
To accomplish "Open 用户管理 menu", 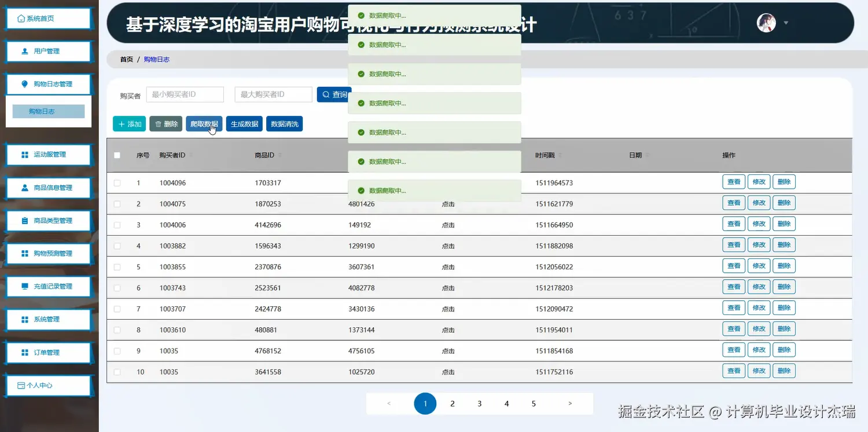I will [x=48, y=51].
